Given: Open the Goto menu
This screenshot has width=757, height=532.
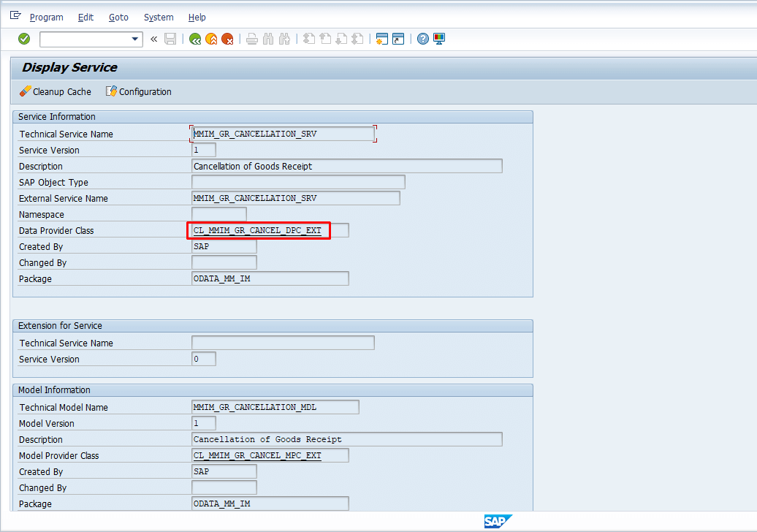Looking at the screenshot, I should 118,17.
